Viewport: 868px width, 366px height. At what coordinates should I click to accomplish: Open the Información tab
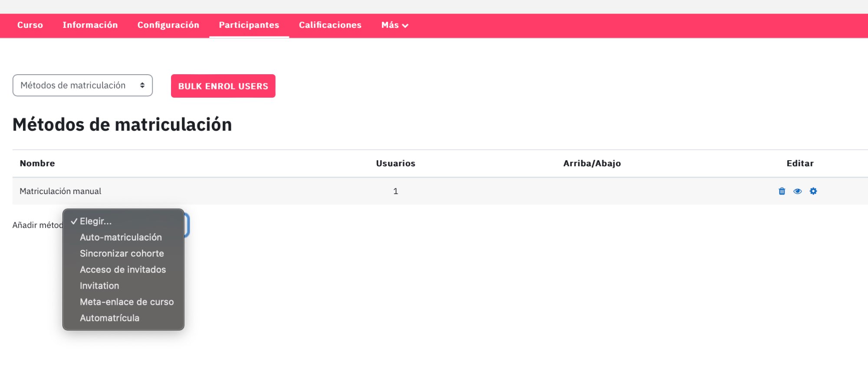click(x=90, y=25)
